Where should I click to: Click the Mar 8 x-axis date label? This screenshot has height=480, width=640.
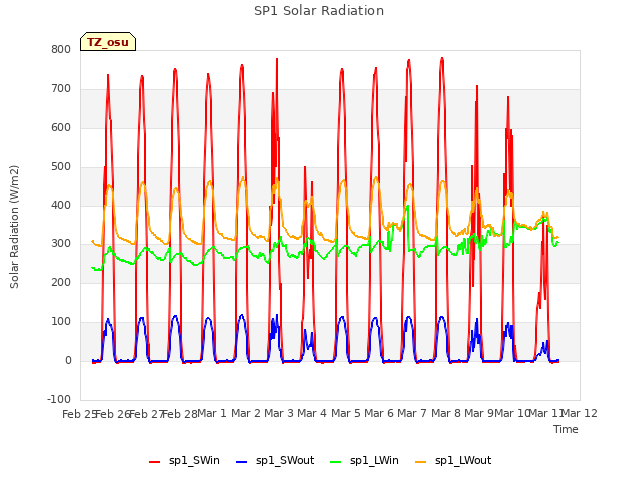click(446, 413)
